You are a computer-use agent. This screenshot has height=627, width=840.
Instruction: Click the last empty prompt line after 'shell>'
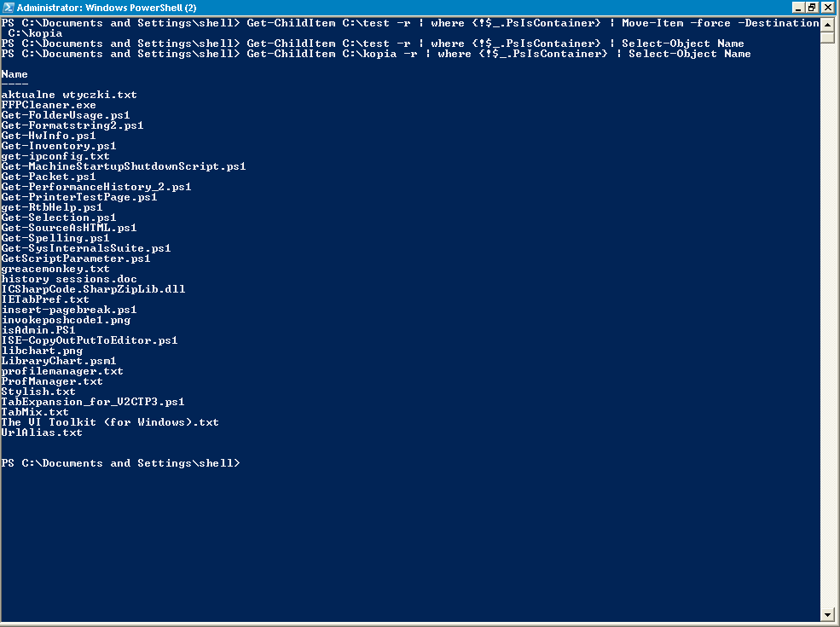[x=121, y=463]
